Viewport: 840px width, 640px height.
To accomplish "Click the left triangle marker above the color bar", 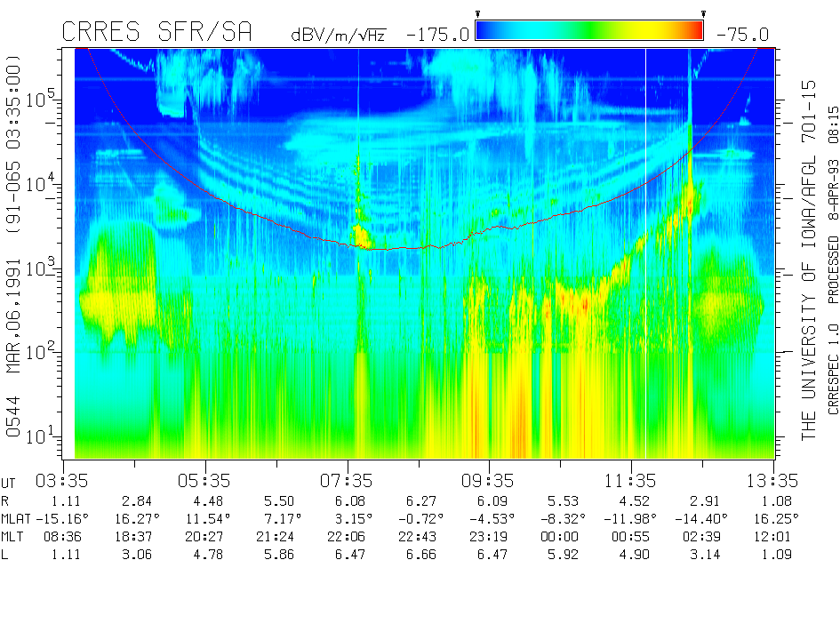I will (x=477, y=13).
